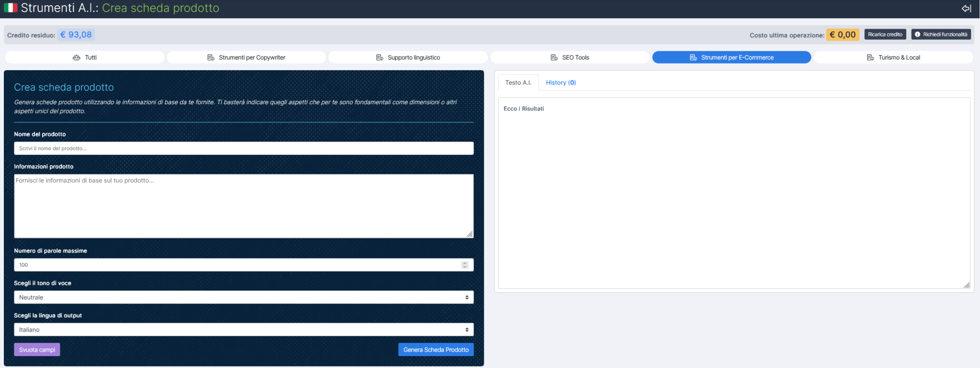The image size is (980, 368).
Task: Click the Numero di parole massime field
Action: click(244, 265)
